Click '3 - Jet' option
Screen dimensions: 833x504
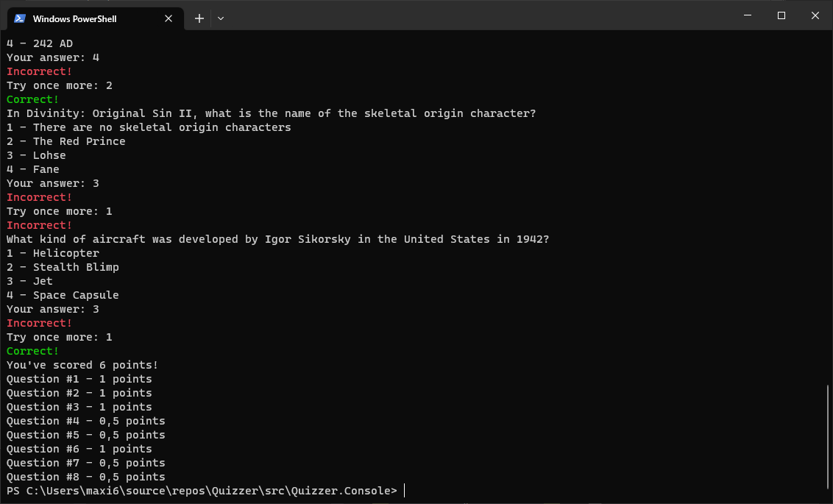pyautogui.click(x=29, y=281)
